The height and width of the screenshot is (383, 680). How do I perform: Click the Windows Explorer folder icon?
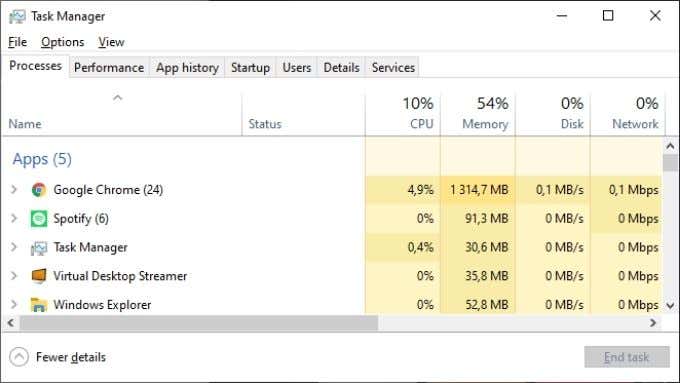tap(39, 304)
